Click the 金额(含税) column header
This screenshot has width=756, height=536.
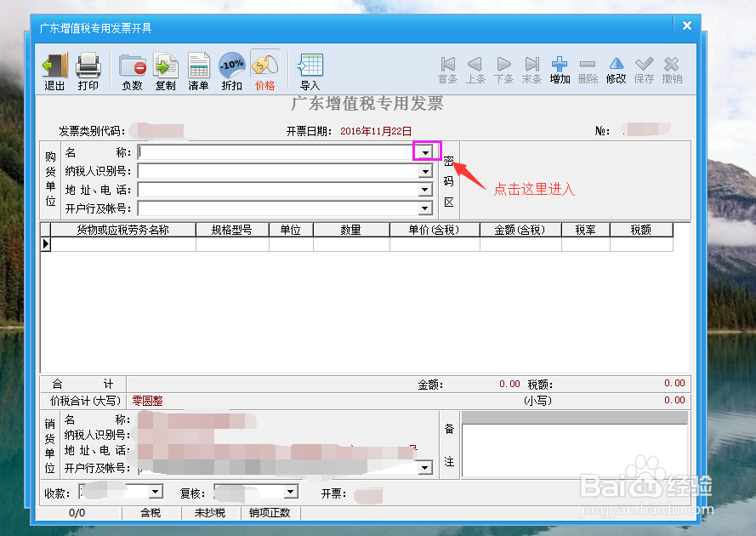pos(520,230)
